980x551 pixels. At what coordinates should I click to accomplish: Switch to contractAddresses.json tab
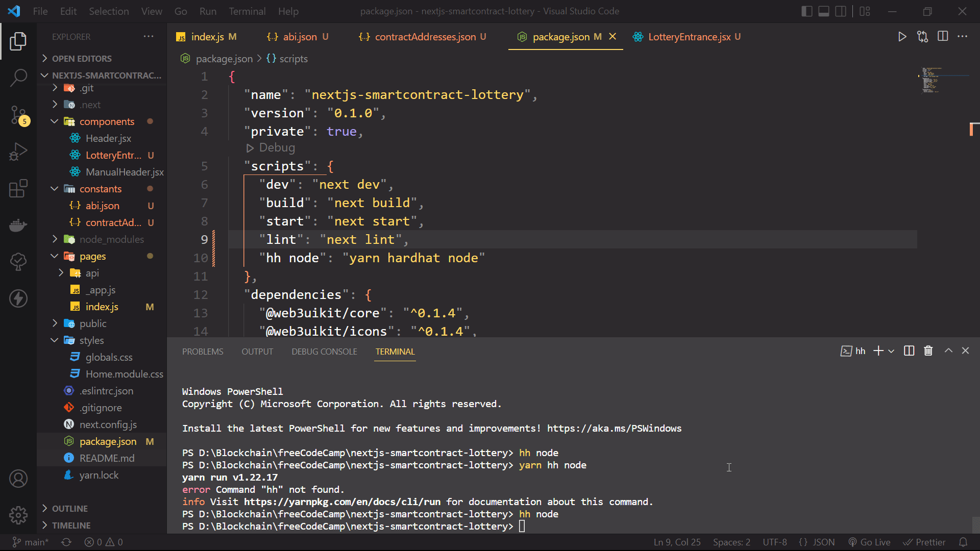coord(423,37)
